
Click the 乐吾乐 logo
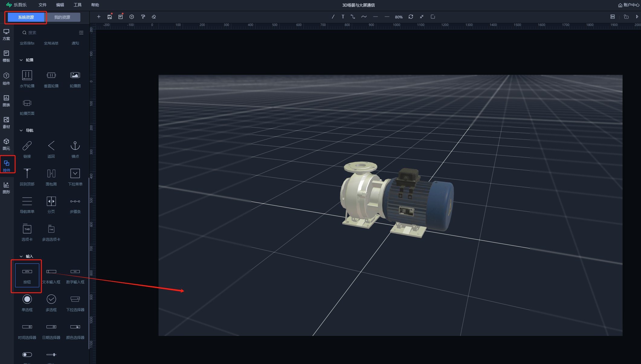(16, 5)
